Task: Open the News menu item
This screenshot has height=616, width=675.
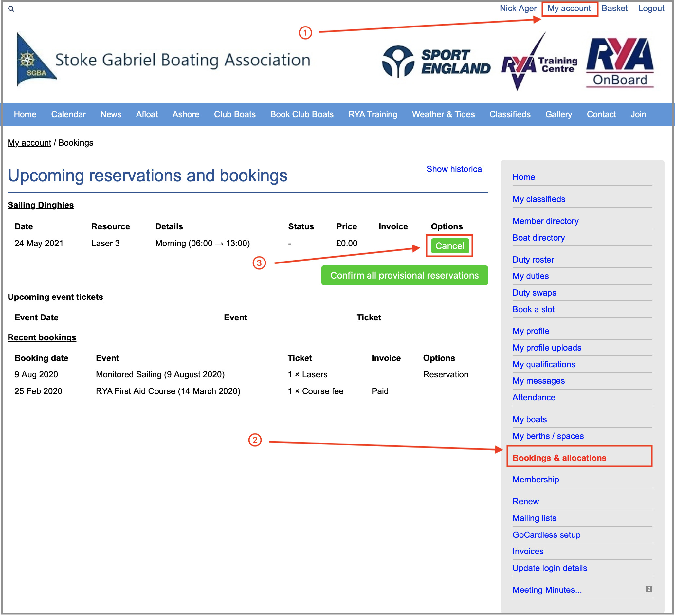Action: point(111,114)
